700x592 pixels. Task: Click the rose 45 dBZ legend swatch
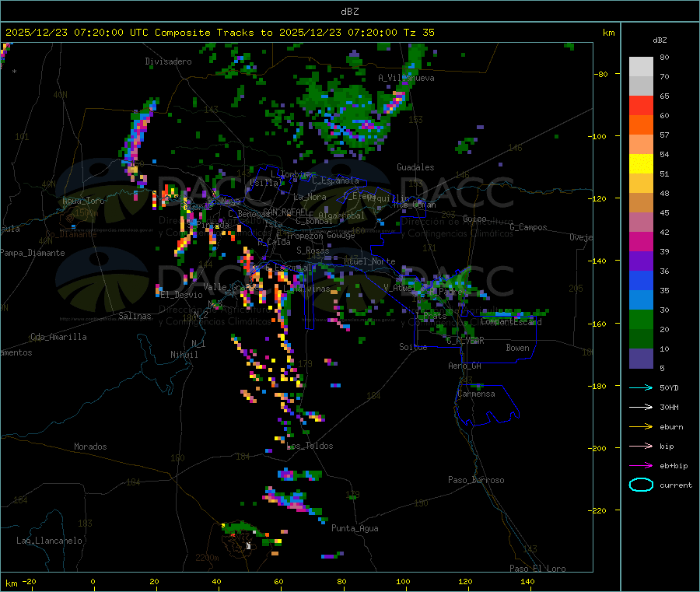[x=641, y=222]
